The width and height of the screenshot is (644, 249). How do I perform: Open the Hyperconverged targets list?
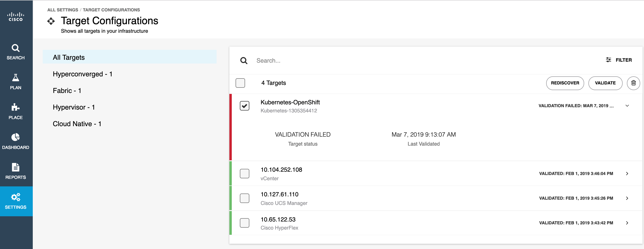click(x=82, y=74)
